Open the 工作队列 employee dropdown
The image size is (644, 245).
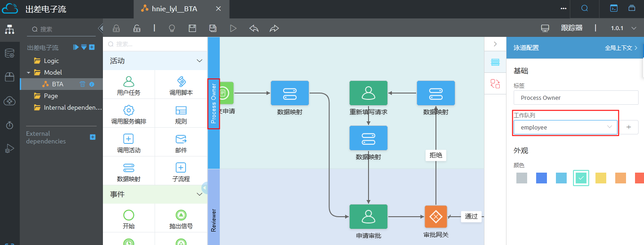coord(565,127)
